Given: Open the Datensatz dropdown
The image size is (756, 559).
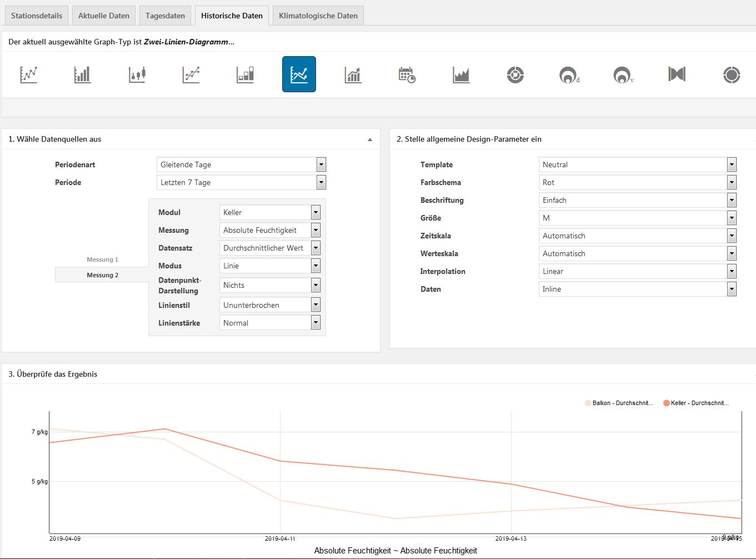Looking at the screenshot, I should pyautogui.click(x=270, y=248).
